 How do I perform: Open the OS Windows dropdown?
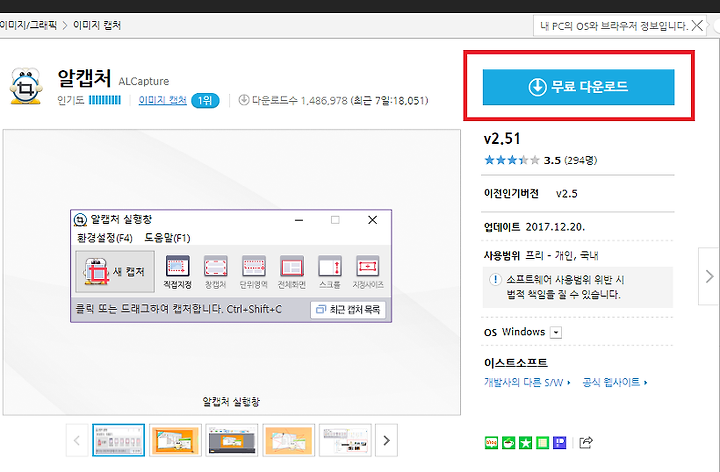click(556, 332)
